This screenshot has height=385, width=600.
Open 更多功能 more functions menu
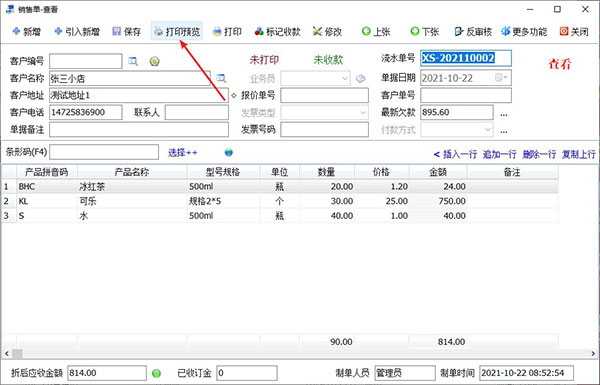pyautogui.click(x=524, y=31)
